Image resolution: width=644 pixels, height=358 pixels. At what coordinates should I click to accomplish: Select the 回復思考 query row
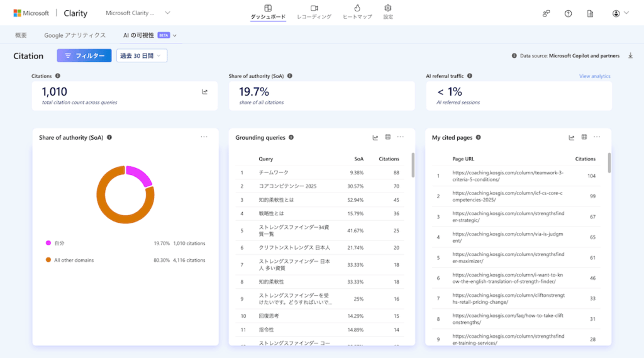pos(320,316)
